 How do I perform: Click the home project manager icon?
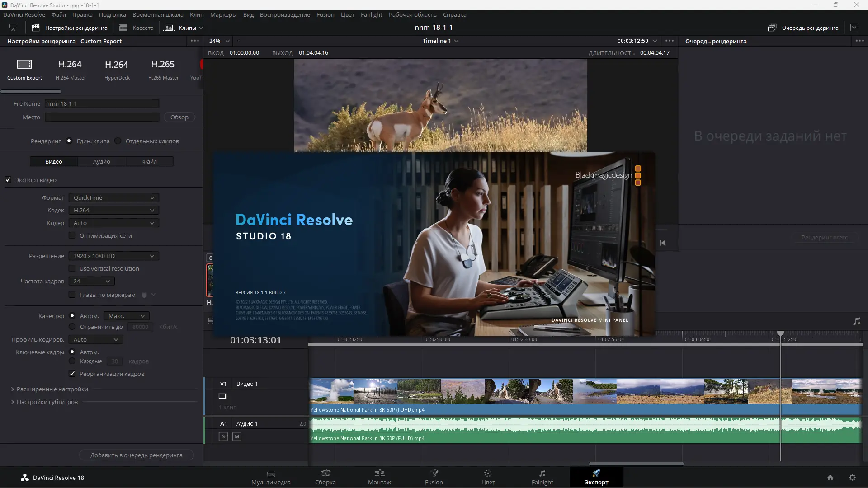tap(830, 478)
